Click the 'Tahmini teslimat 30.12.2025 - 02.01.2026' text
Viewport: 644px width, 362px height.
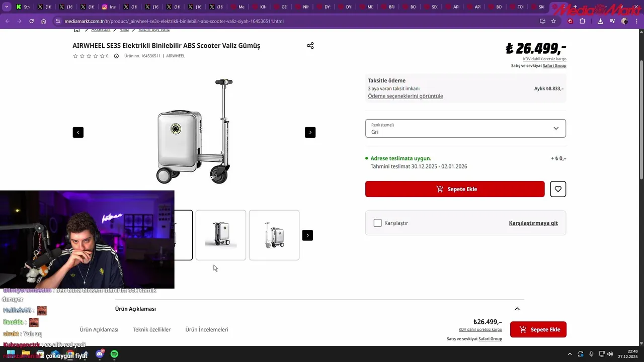pyautogui.click(x=419, y=166)
